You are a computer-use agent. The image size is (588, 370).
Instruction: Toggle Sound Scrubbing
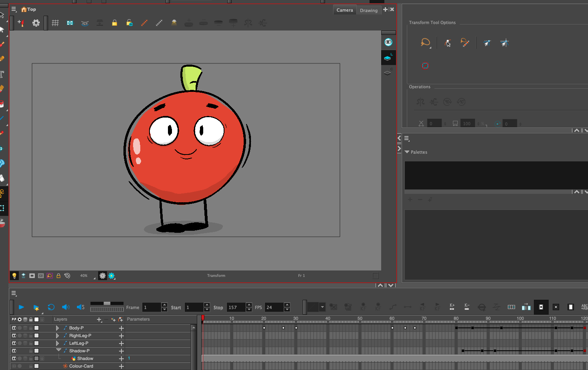pos(81,307)
